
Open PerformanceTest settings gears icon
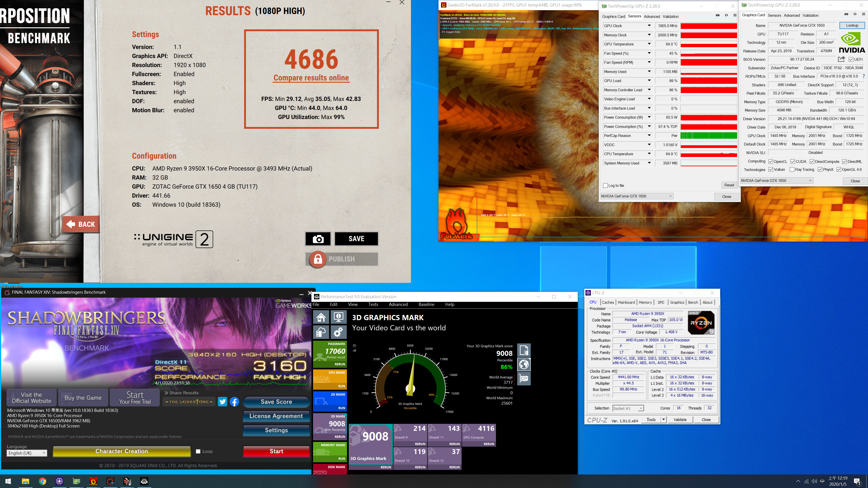338,332
